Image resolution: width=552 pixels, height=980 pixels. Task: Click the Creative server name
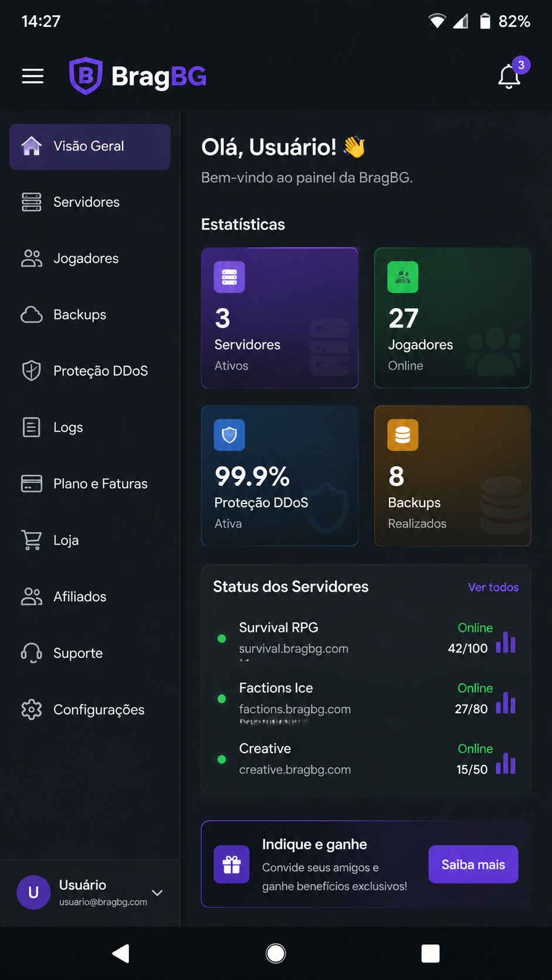[x=265, y=748]
